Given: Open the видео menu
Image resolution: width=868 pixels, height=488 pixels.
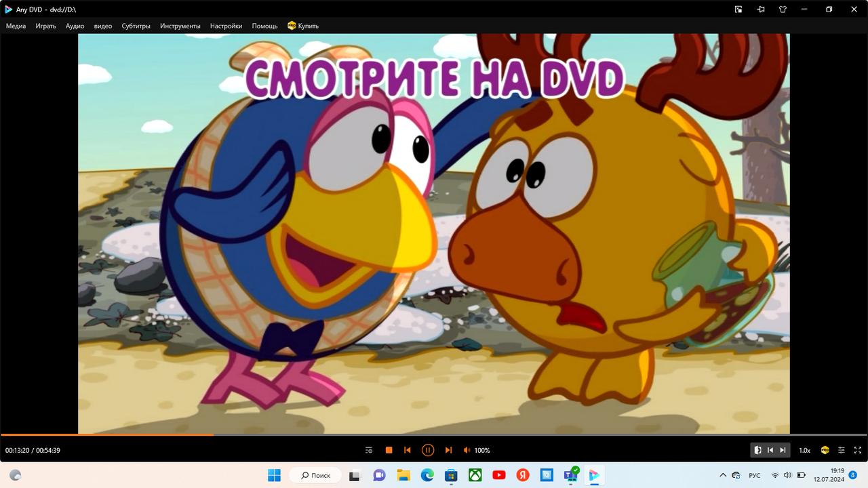Looking at the screenshot, I should coord(103,26).
